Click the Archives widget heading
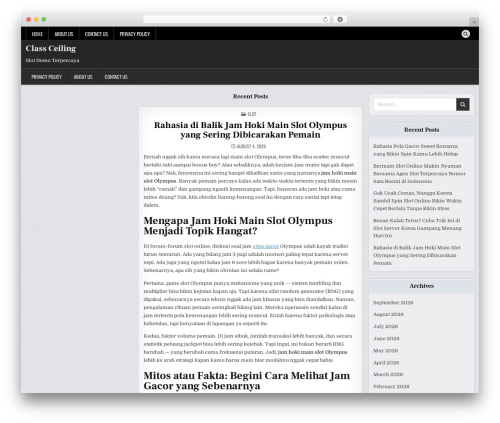500x423 pixels. pyautogui.click(x=421, y=286)
